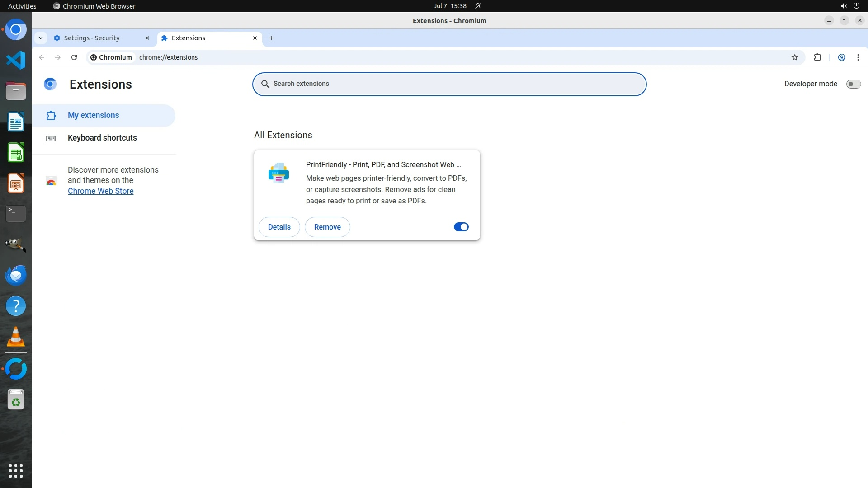Open Thunderbird mail from dock

point(16,275)
